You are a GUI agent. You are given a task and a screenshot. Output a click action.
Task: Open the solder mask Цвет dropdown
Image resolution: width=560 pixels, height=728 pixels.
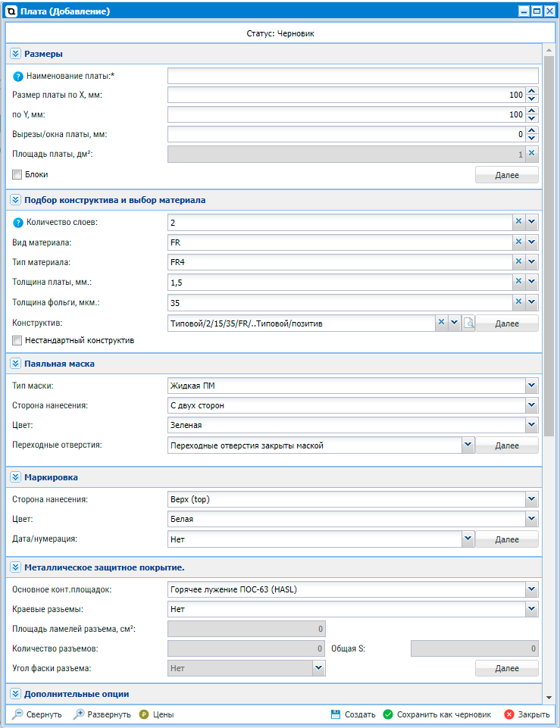tap(531, 426)
